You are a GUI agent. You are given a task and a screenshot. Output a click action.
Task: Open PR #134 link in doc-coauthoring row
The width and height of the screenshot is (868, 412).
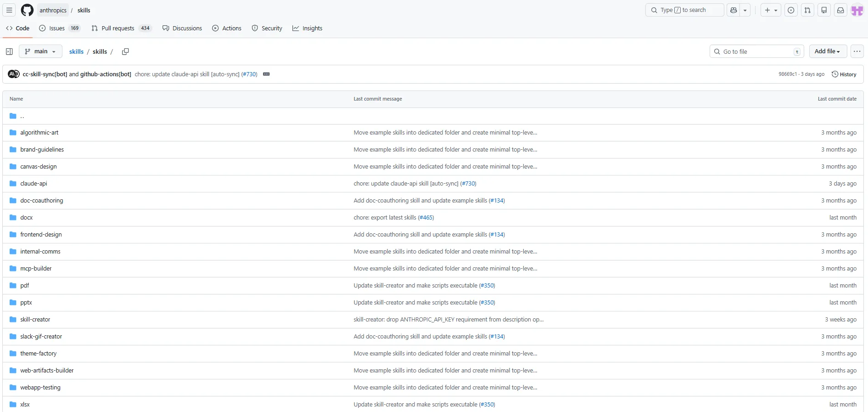click(x=497, y=200)
